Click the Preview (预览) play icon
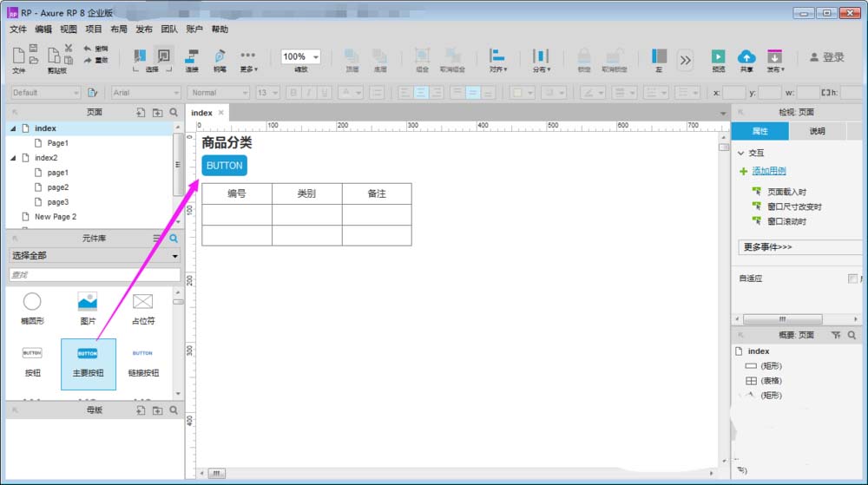The height and width of the screenshot is (485, 868). (718, 56)
